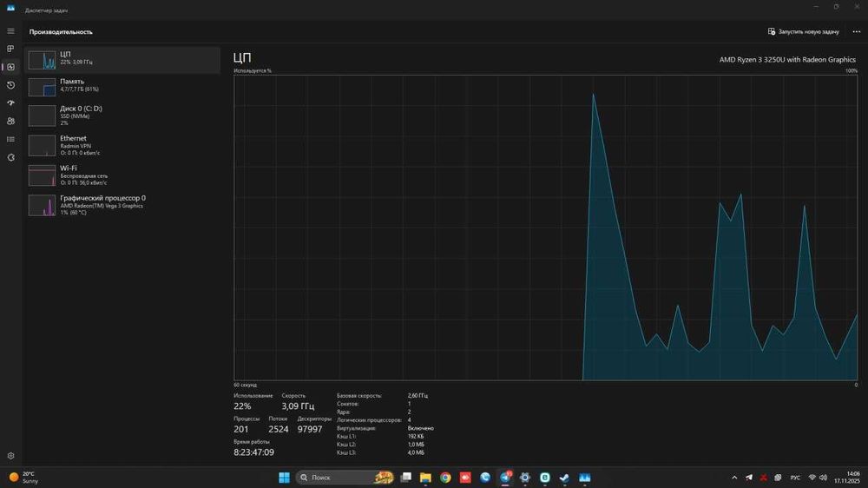Select the Диск 0 (C: D:) item
Image resolution: width=868 pixels, height=488 pixels.
(122, 115)
